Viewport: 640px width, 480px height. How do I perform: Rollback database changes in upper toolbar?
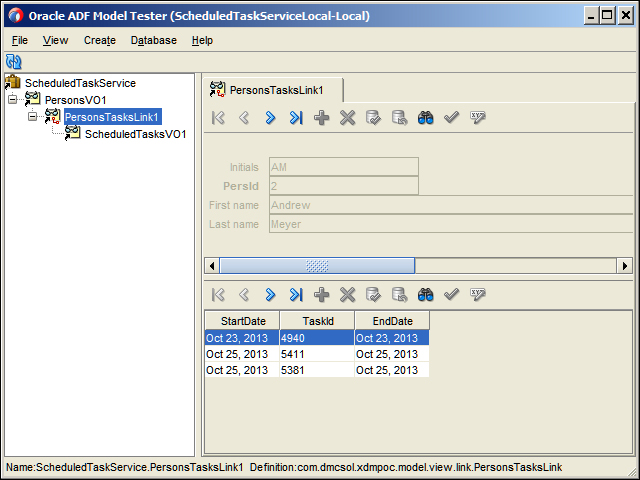click(399, 118)
